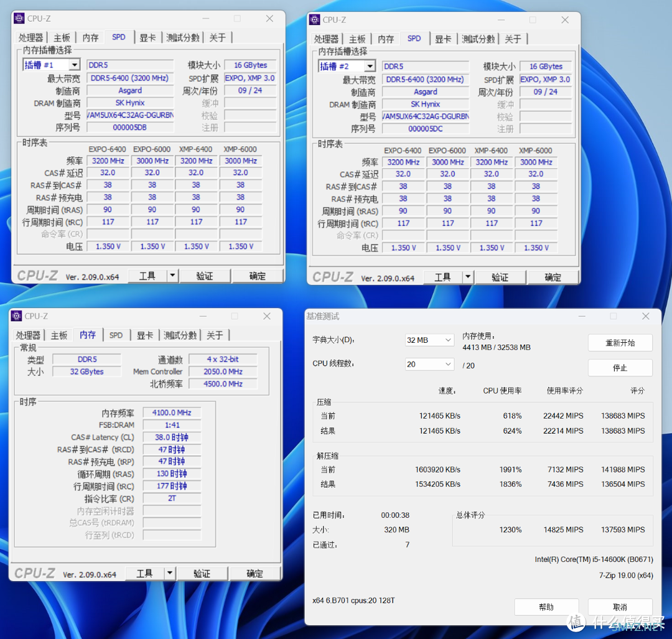Click memory usage 4413 MB / 32538 MB

(x=497, y=347)
